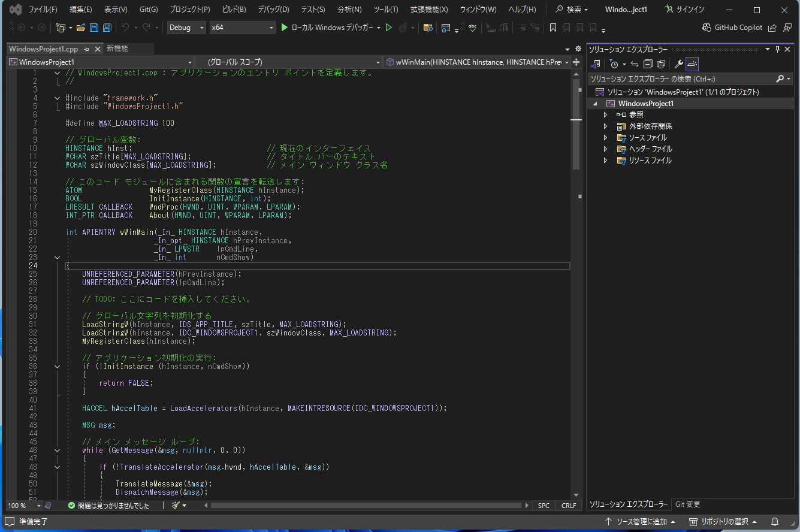Click the 検索 search box in title bar
800x532 pixels.
point(572,10)
